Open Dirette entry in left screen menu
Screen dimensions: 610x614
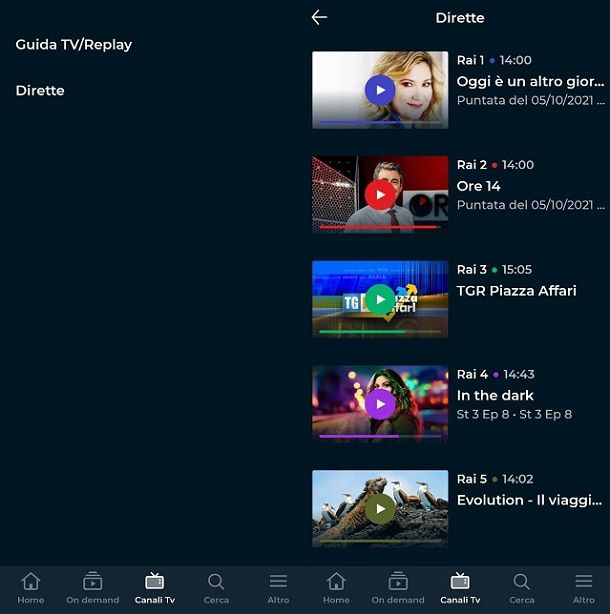tap(40, 90)
